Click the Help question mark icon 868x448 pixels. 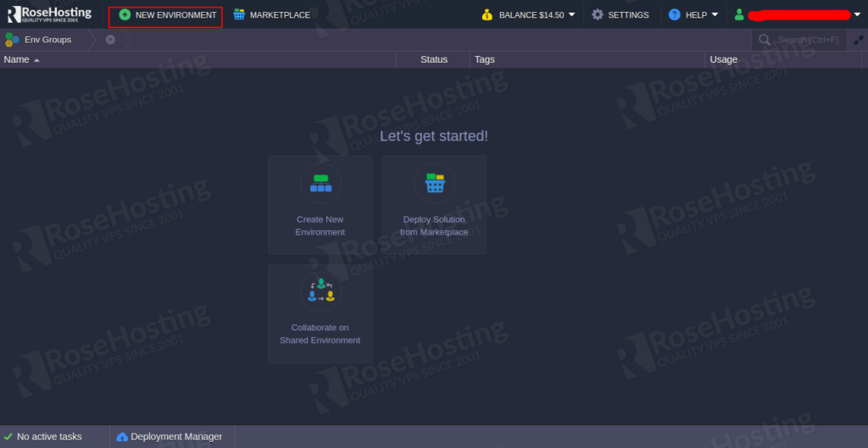pos(674,15)
